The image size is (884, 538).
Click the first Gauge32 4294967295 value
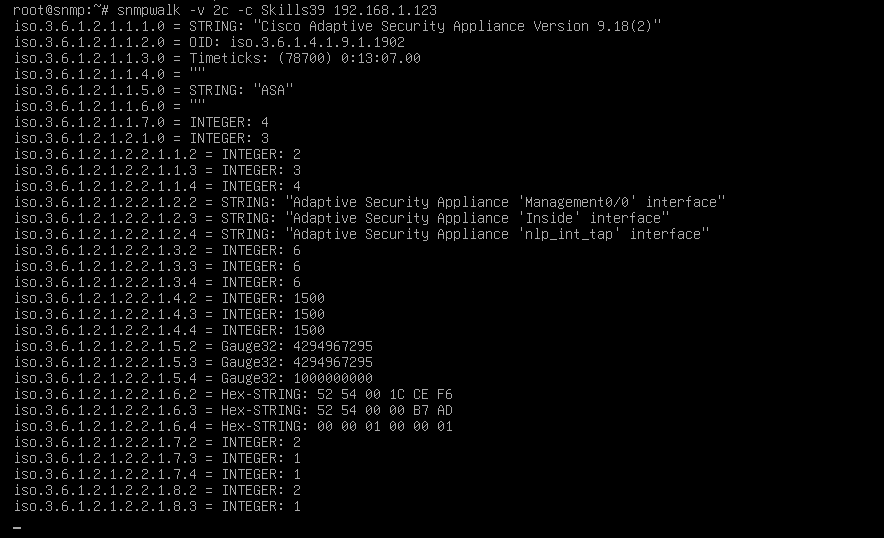pyautogui.click(x=333, y=346)
